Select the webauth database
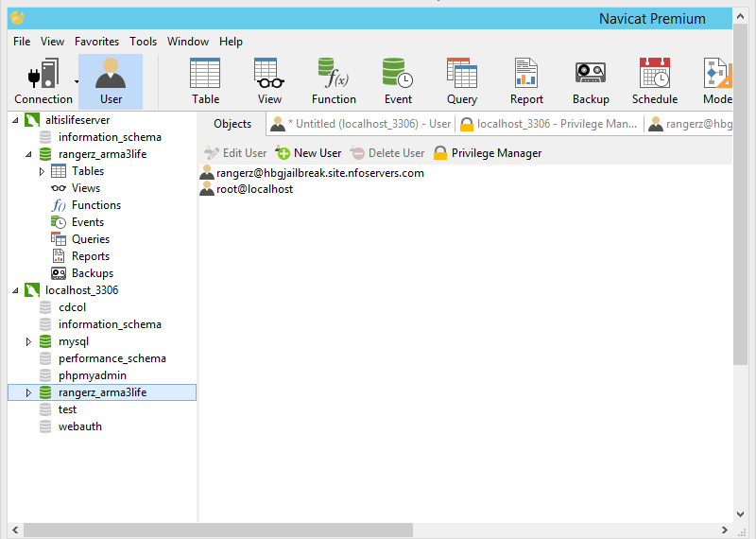This screenshot has height=539, width=756. pos(79,426)
